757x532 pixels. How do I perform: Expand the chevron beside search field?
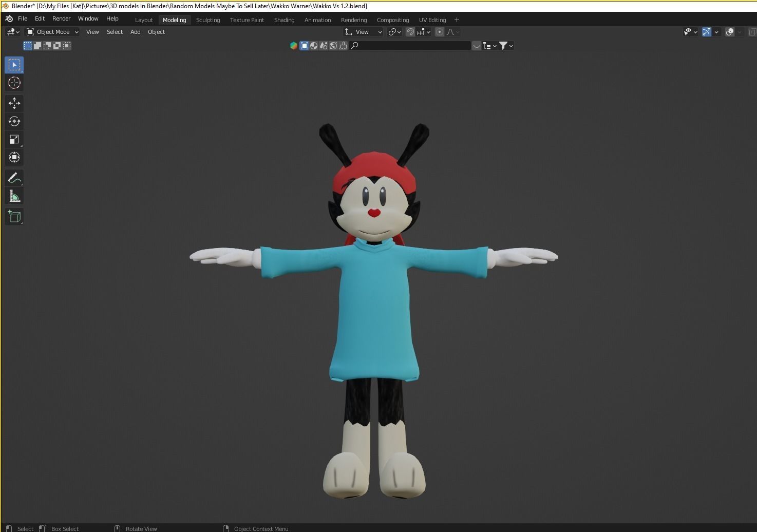(x=477, y=46)
